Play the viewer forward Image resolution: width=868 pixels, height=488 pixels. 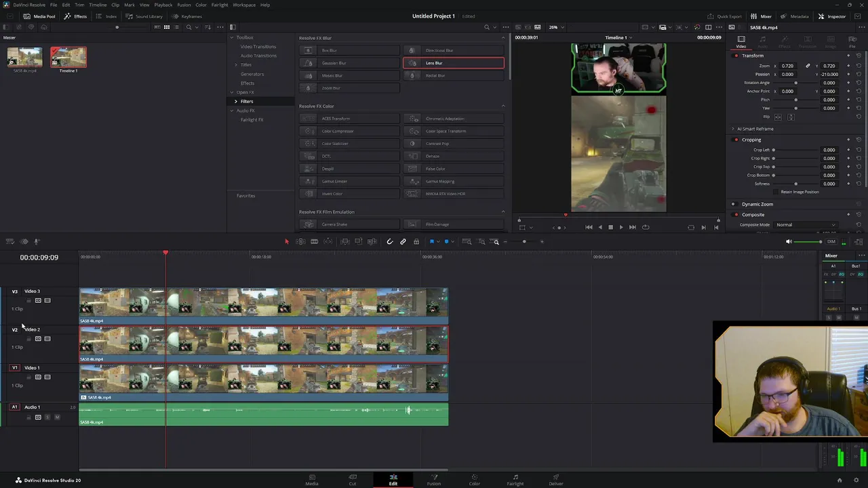620,227
